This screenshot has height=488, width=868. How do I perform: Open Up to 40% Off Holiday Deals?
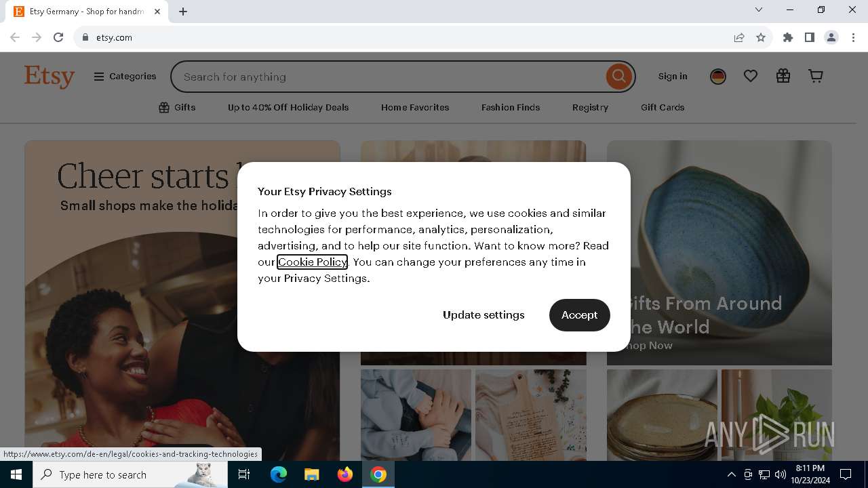(288, 107)
